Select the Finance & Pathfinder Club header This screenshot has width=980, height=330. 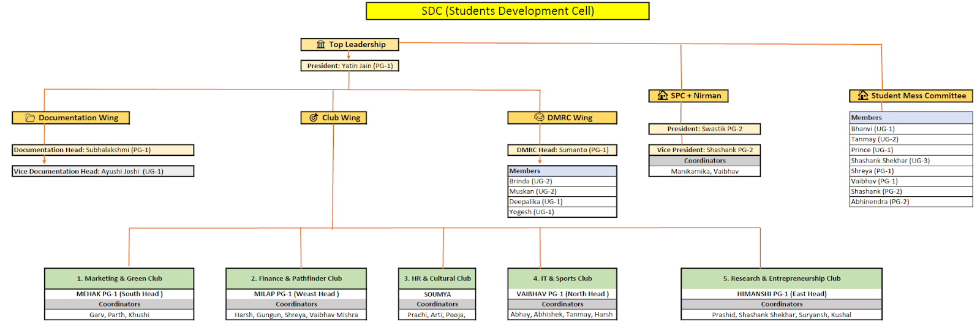pos(296,278)
